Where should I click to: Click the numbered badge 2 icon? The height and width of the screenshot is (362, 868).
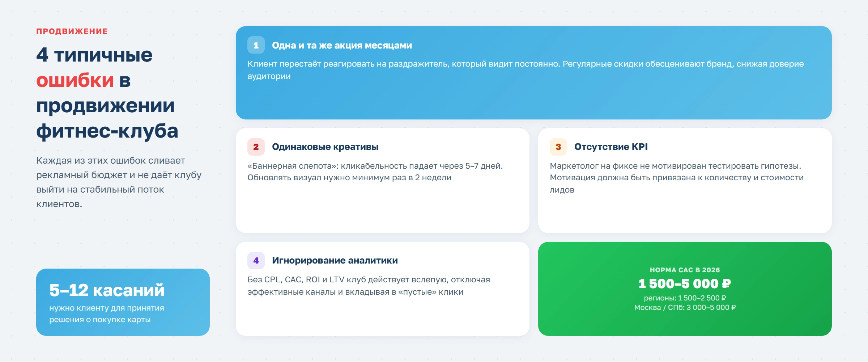[256, 147]
